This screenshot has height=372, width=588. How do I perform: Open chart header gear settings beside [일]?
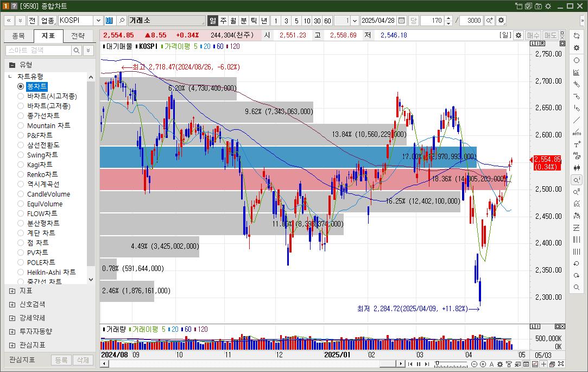519,35
